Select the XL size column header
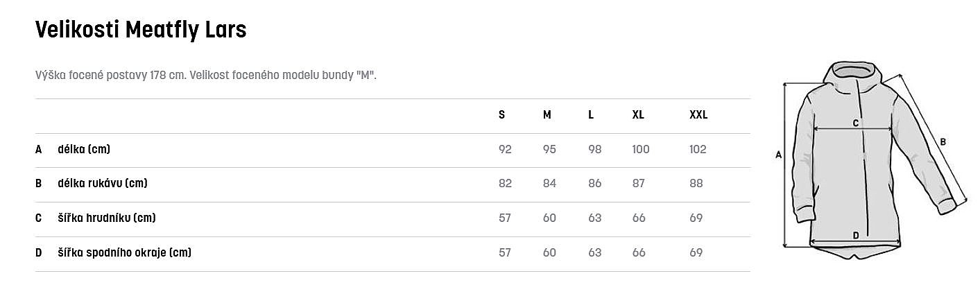980x294 pixels. 638,115
